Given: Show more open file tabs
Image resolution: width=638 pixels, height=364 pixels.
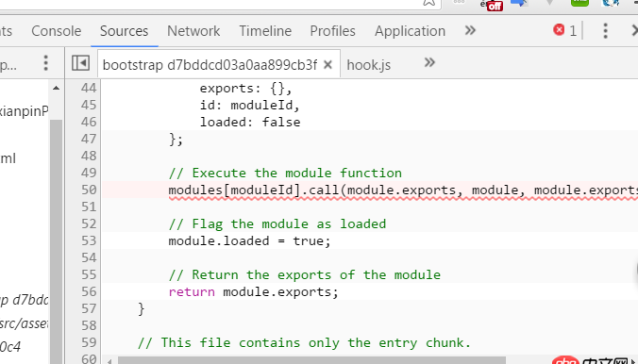Looking at the screenshot, I should click(429, 62).
